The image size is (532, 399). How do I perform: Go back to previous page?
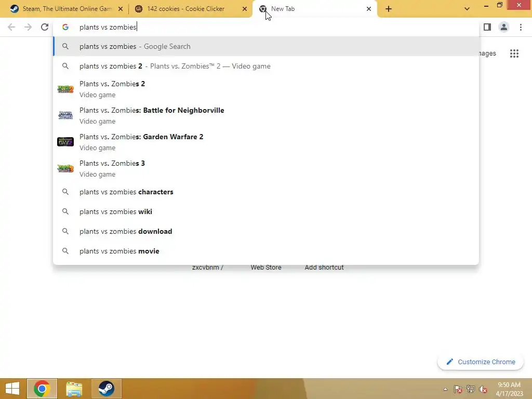point(11,27)
